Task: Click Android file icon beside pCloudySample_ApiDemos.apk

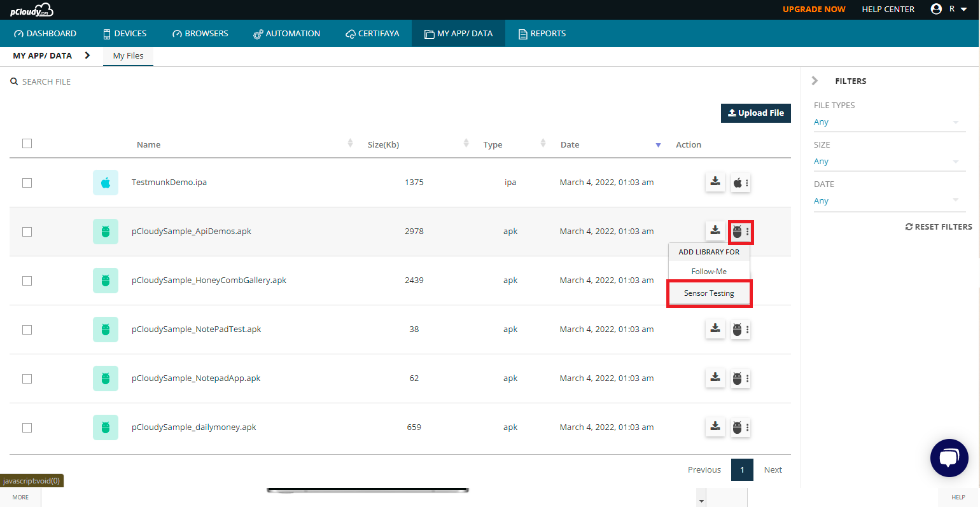Action: [x=106, y=232]
